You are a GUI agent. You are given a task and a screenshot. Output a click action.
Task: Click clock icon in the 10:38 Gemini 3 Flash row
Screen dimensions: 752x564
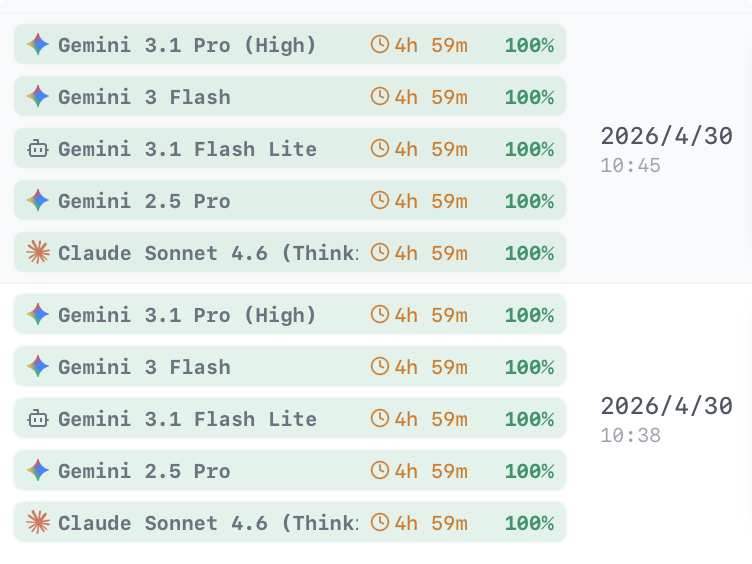380,366
